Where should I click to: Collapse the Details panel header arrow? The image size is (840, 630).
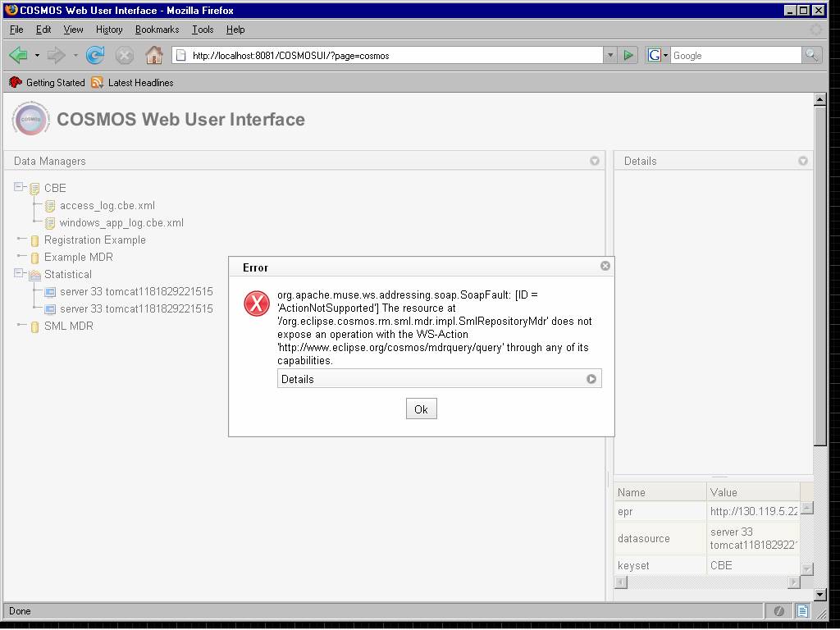(x=803, y=161)
